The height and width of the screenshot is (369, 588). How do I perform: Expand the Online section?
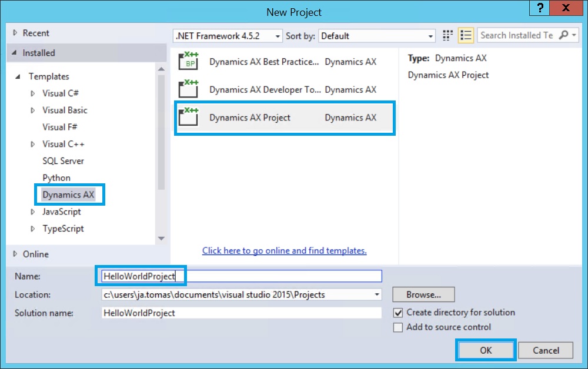click(x=15, y=254)
